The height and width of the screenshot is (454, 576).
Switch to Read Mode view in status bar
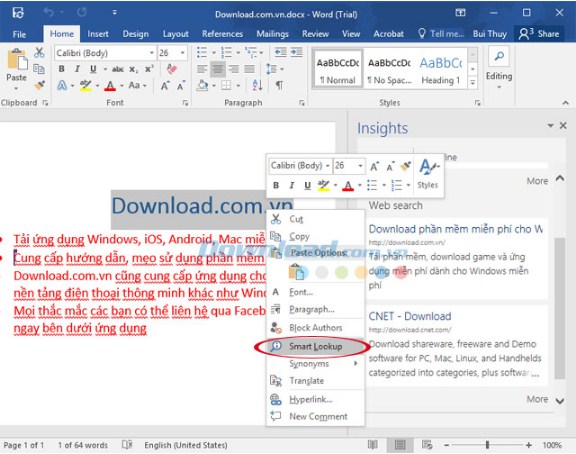click(372, 445)
